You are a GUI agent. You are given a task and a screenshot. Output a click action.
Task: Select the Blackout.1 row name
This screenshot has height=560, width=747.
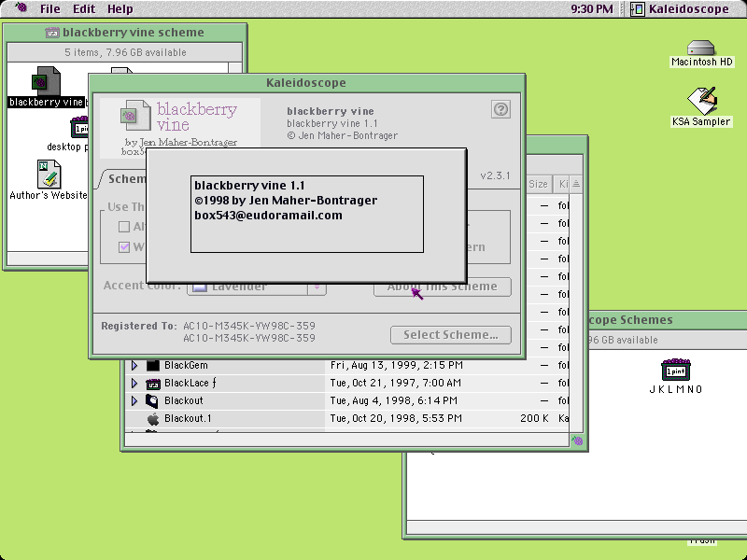[x=188, y=418]
